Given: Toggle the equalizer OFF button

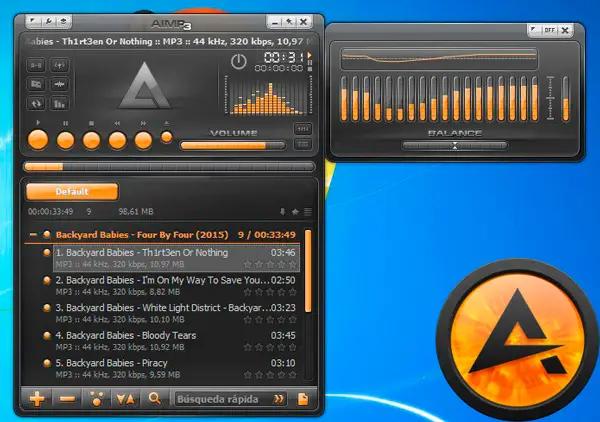Looking at the screenshot, I should 549,29.
